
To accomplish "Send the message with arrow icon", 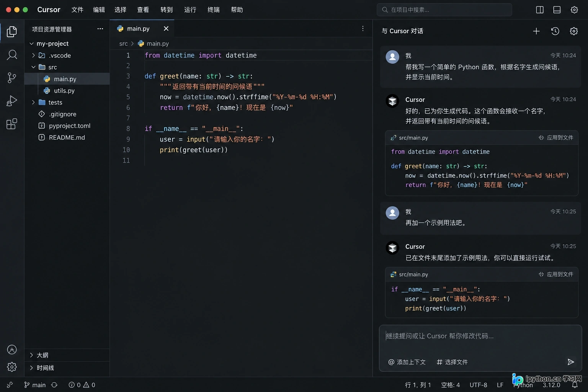I will click(570, 362).
